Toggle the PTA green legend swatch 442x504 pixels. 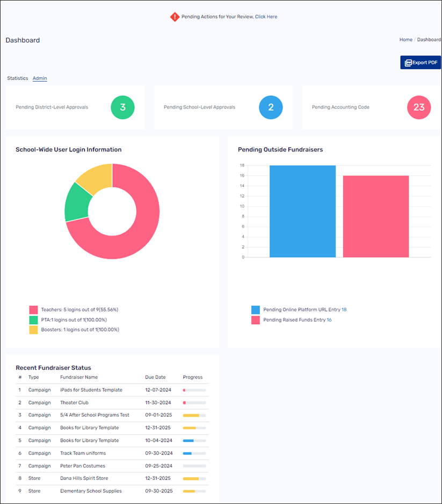[33, 320]
